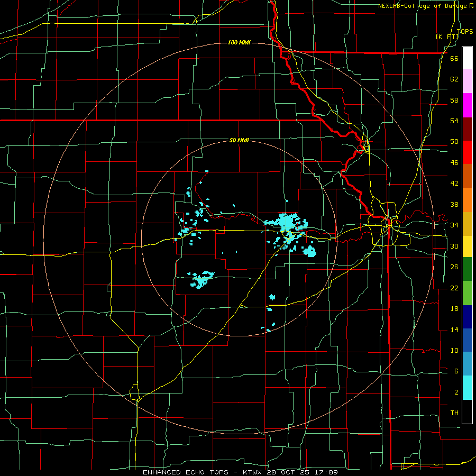Click the light blue 6-10 kft swatch
This screenshot has width=476, height=476.
[x=467, y=364]
